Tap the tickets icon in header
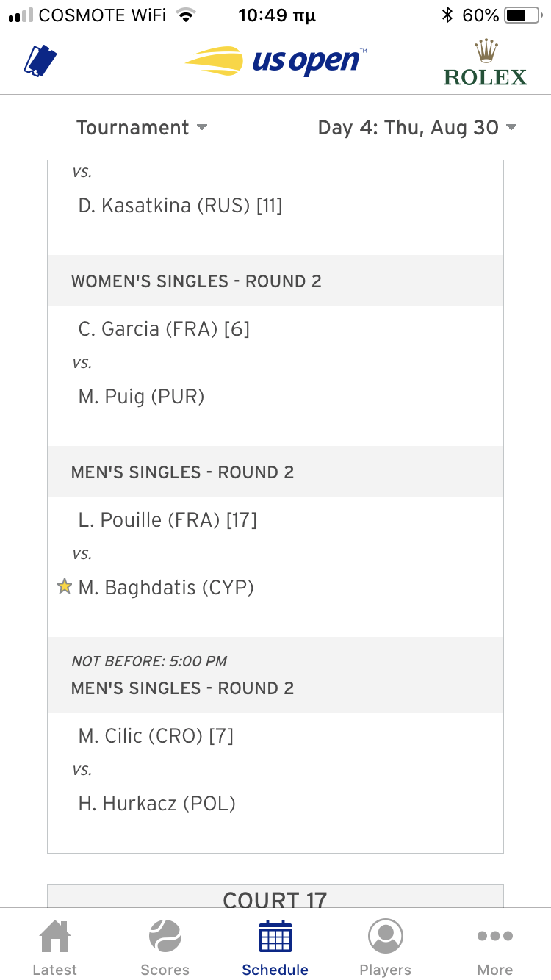551x980 pixels. pyautogui.click(x=40, y=61)
